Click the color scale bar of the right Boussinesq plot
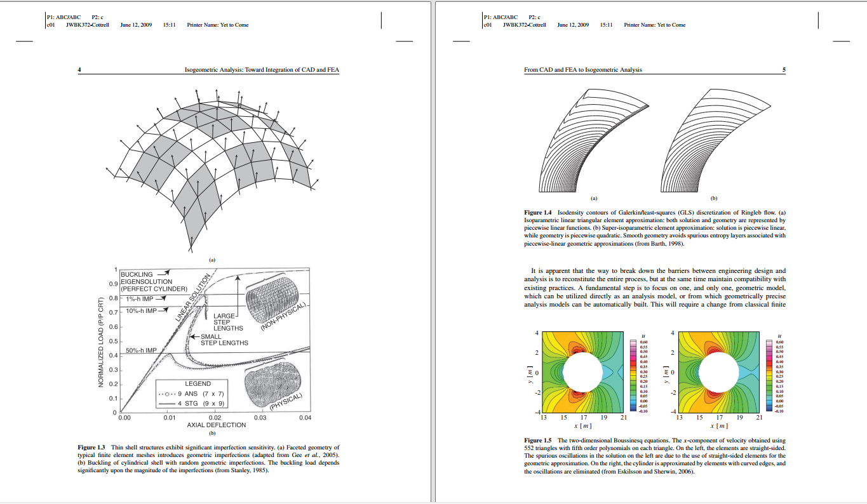 [770, 376]
